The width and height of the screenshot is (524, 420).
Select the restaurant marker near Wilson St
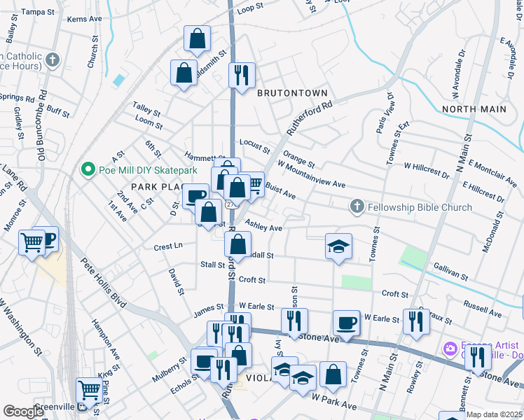pyautogui.click(x=294, y=321)
